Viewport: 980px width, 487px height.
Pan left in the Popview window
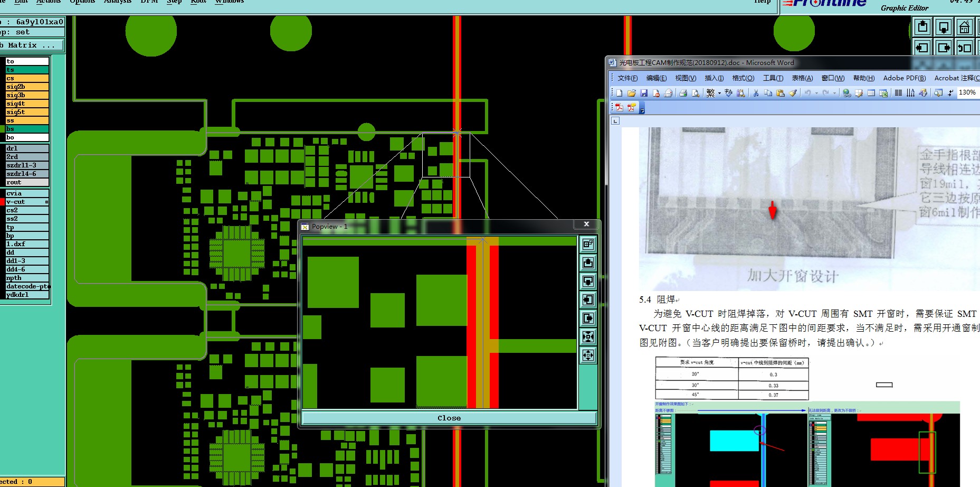[588, 299]
